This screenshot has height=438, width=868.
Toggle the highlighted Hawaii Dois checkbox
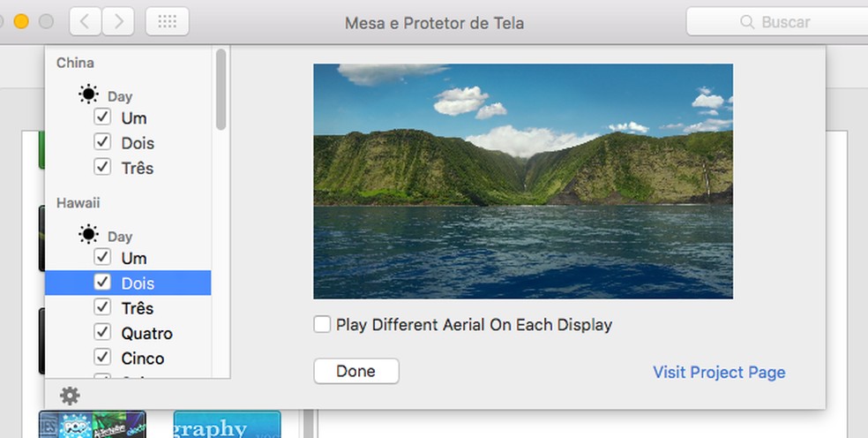point(102,283)
